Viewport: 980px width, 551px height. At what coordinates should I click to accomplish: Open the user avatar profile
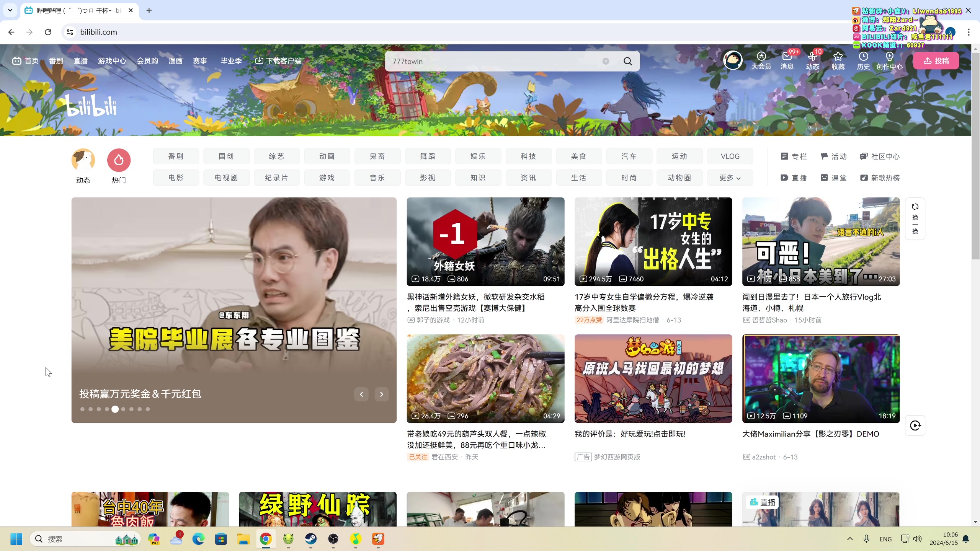point(733,60)
